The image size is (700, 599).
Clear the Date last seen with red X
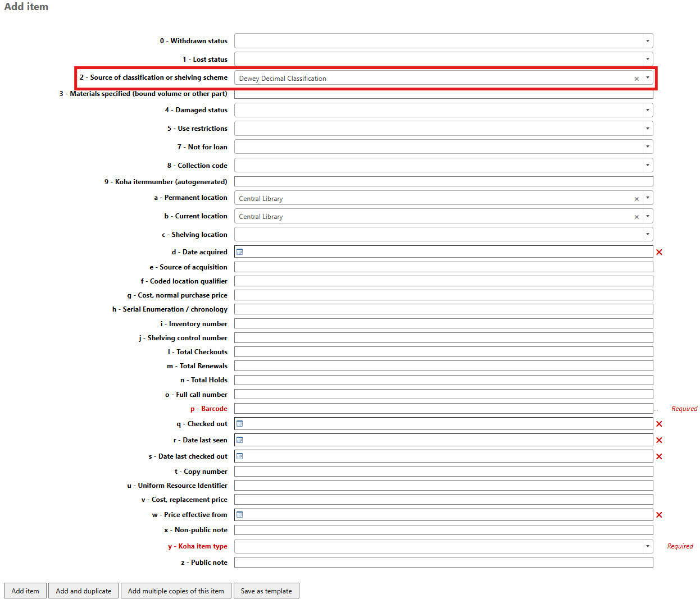click(x=659, y=440)
